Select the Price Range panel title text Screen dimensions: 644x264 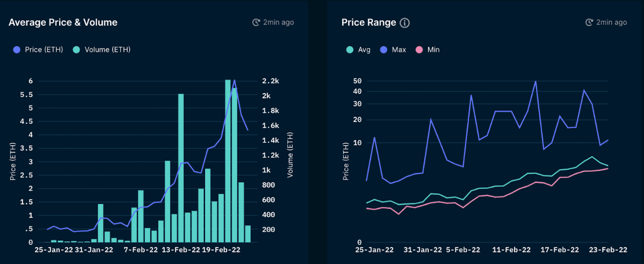point(368,22)
